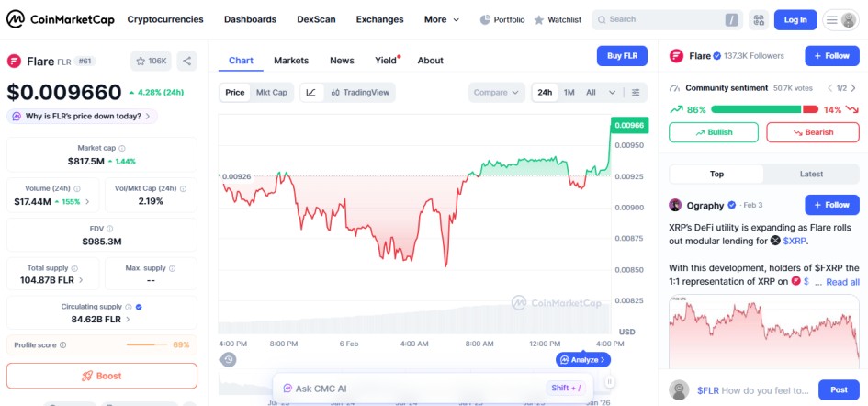Click the header Search field
This screenshot has width=868, height=406.
coord(668,20)
